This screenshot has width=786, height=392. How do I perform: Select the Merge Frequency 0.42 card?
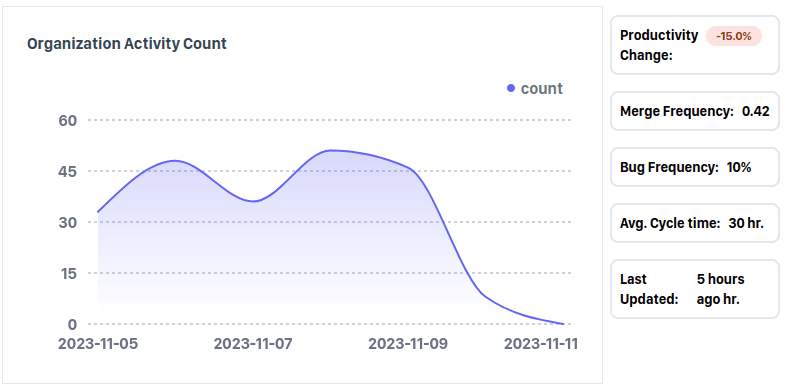695,111
